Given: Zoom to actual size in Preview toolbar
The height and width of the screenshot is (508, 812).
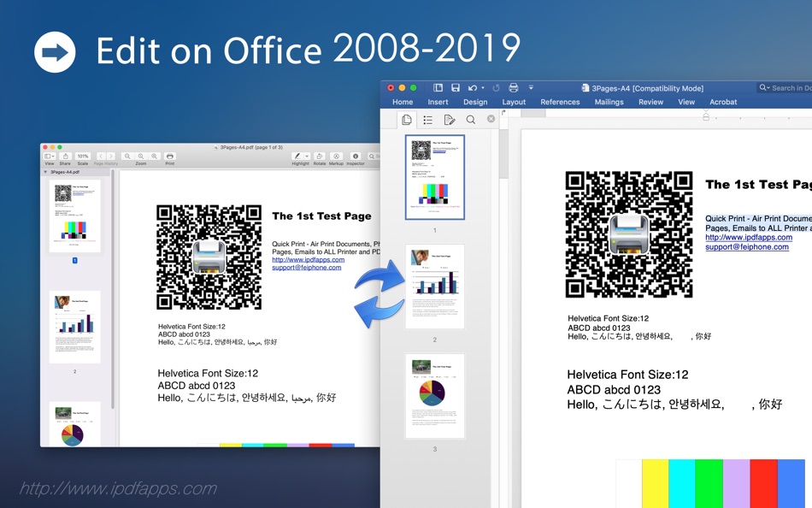Looking at the screenshot, I should point(141,156).
